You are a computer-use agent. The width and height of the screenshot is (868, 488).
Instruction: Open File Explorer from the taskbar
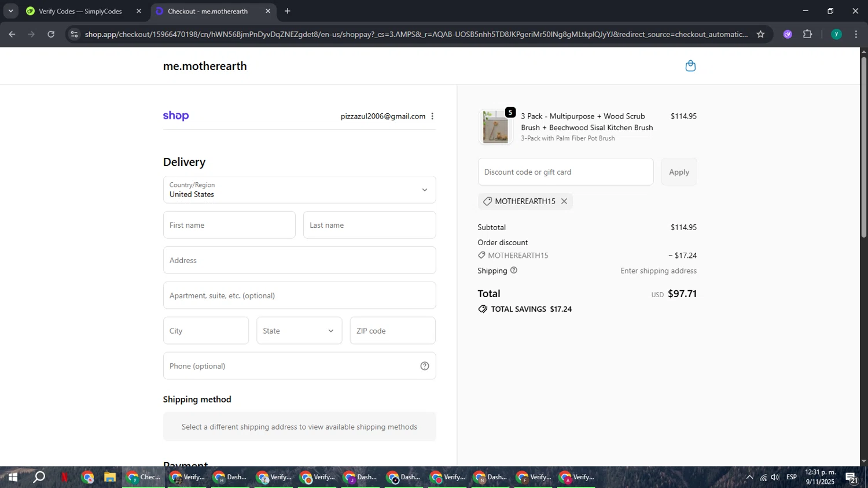[x=109, y=478]
